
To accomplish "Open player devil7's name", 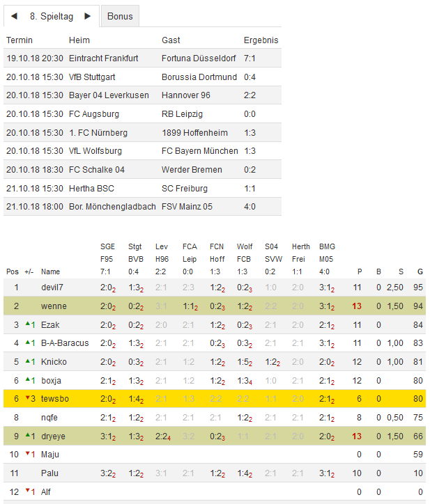I will pyautogui.click(x=52, y=287).
